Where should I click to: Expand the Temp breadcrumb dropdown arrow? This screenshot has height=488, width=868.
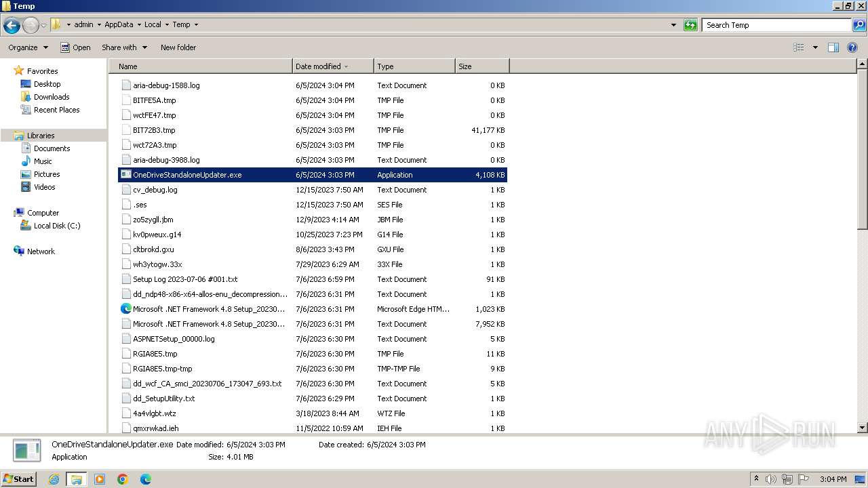tap(196, 24)
